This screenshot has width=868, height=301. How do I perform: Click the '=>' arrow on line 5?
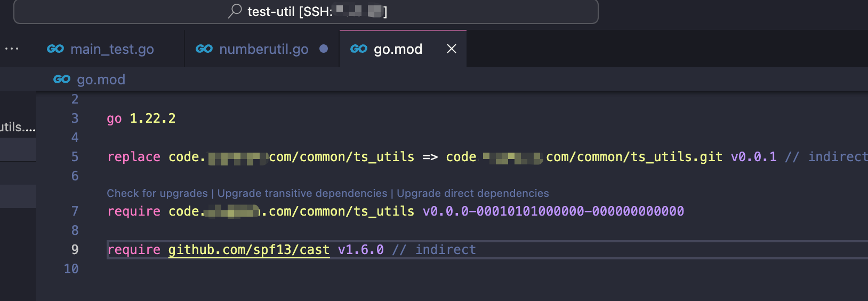pos(430,157)
